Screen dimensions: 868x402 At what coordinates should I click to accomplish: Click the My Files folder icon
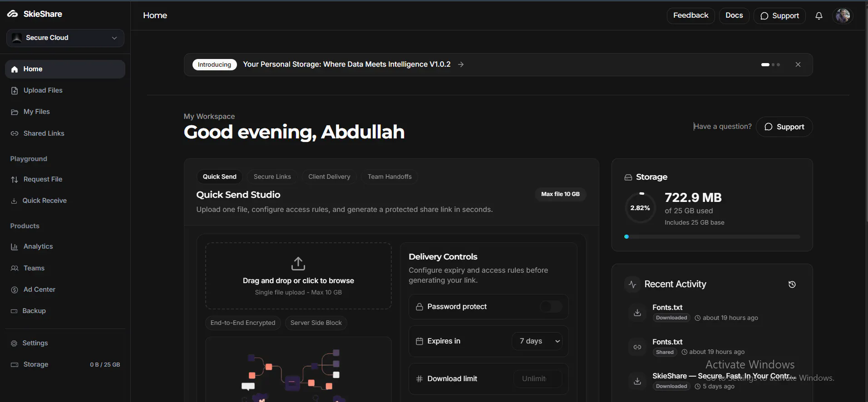point(15,112)
